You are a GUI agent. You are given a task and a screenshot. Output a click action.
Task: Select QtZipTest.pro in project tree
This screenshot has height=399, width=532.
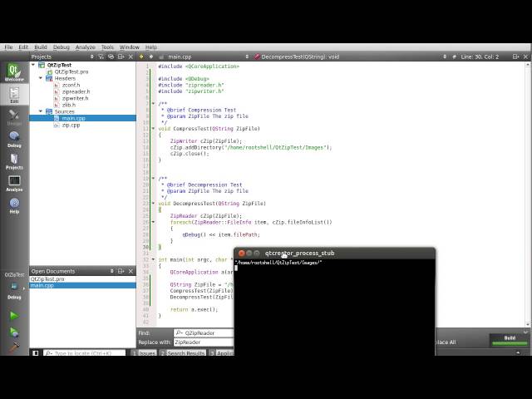tap(71, 71)
